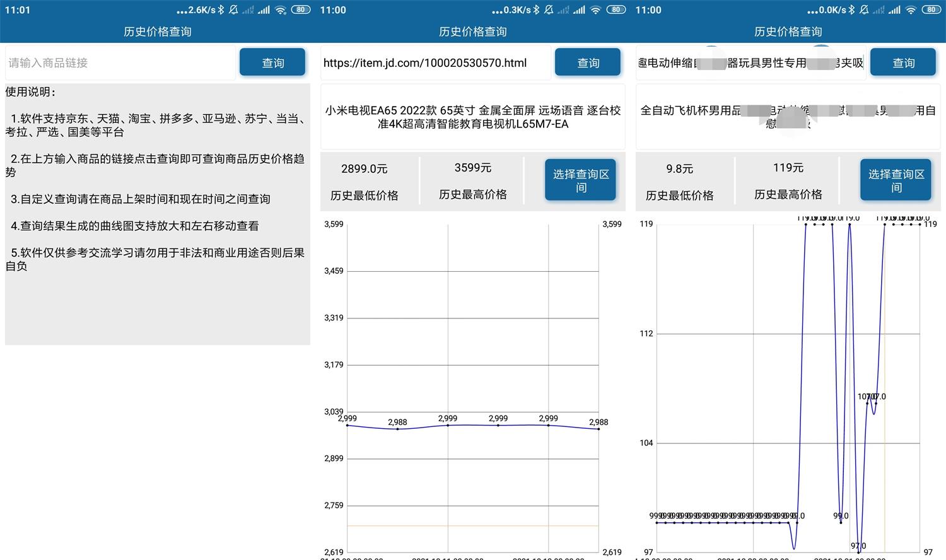Tap 查询 next to the jd.com link
Image resolution: width=946 pixels, height=560 pixels.
pos(587,62)
